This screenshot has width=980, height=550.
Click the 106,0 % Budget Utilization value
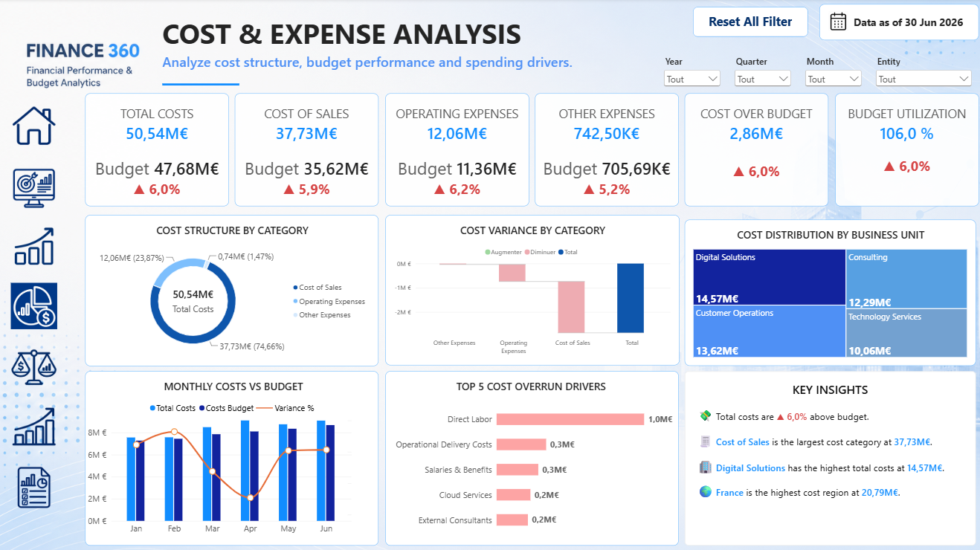point(907,134)
